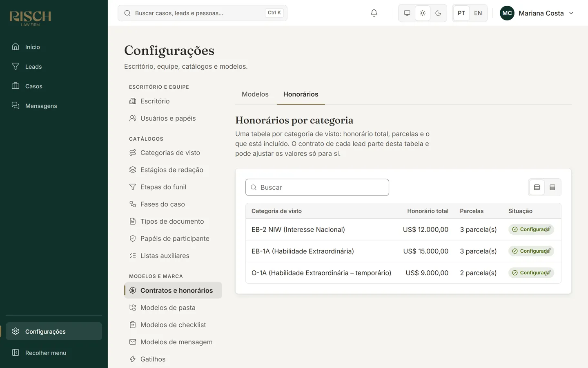This screenshot has height=368, width=588.
Task: Open Modelos de checklist
Action: click(173, 325)
